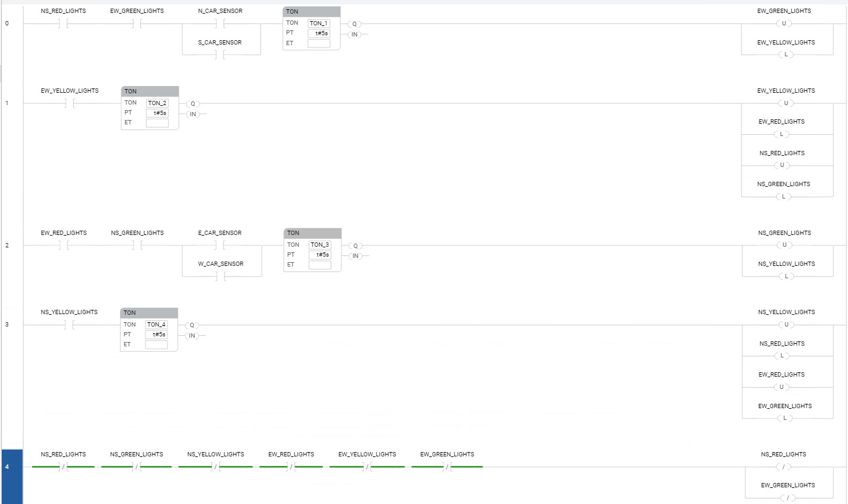Select the normally closed NS_YELLOW_LIGHTS contact in rung 4
This screenshot has width=848, height=504.
pyautogui.click(x=215, y=467)
